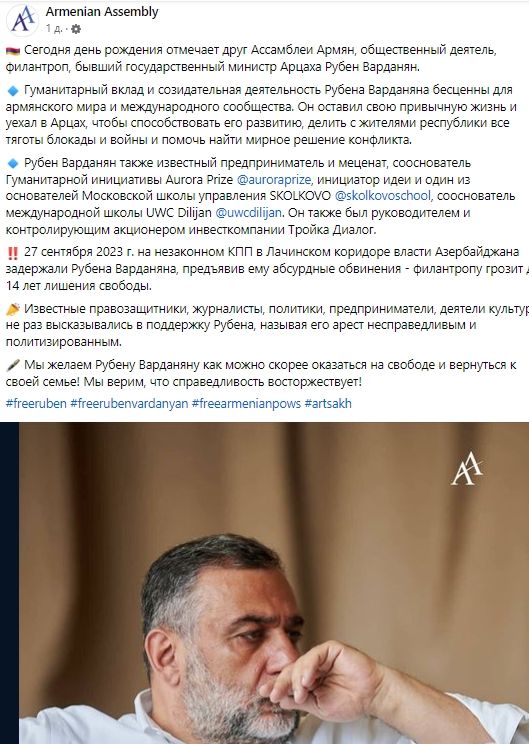Click the dark blue strip beside the photo

click(x=9, y=583)
